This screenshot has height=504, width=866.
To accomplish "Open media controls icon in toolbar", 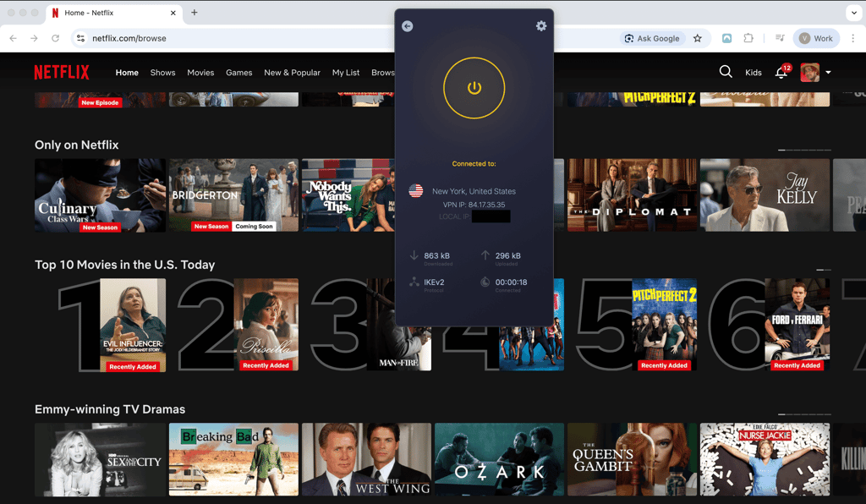I will pyautogui.click(x=780, y=38).
